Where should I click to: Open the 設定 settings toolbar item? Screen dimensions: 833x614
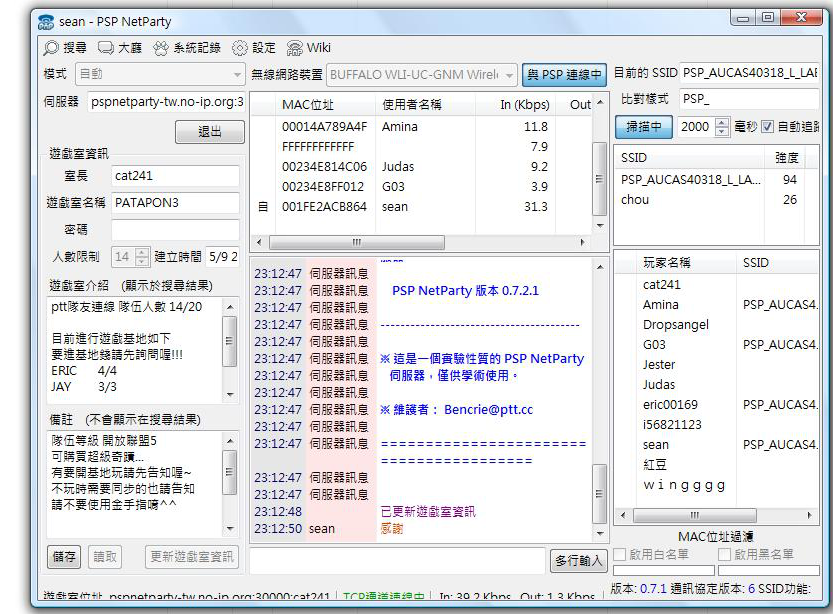(254, 48)
